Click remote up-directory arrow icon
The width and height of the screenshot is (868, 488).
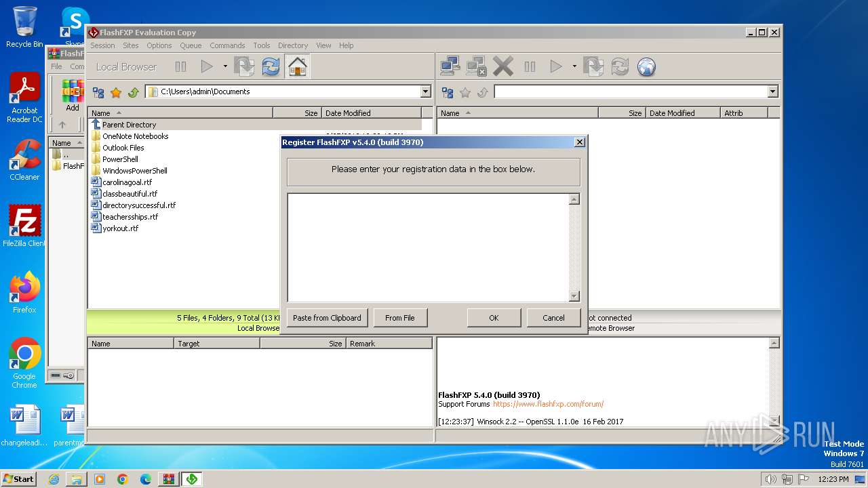[x=483, y=92]
